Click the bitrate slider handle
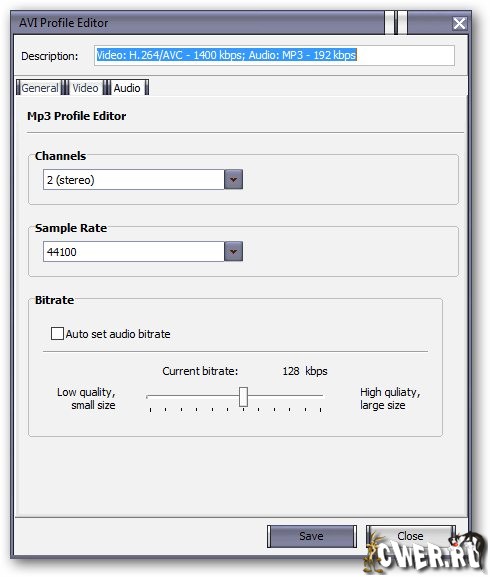Image resolution: width=490 pixels, height=577 pixels. point(243,397)
